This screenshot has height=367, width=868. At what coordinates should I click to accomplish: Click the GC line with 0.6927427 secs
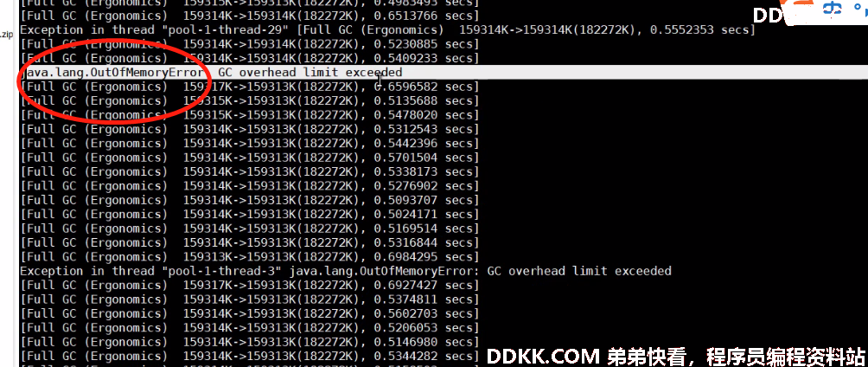[x=250, y=285]
